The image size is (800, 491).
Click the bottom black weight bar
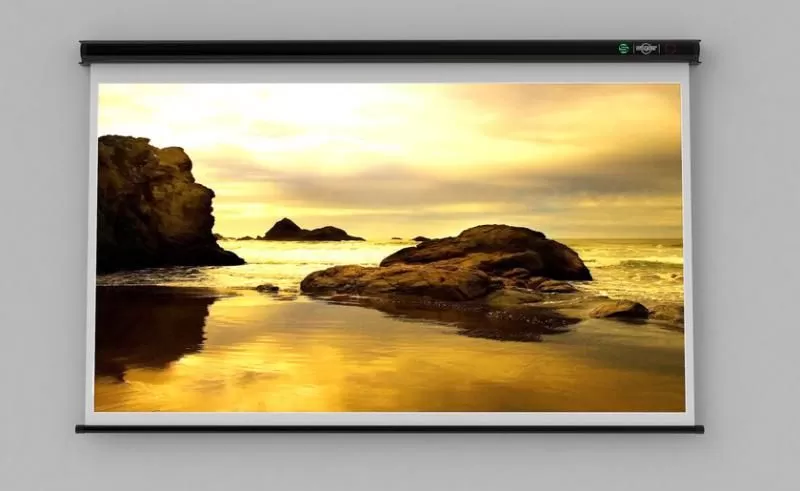(x=390, y=429)
